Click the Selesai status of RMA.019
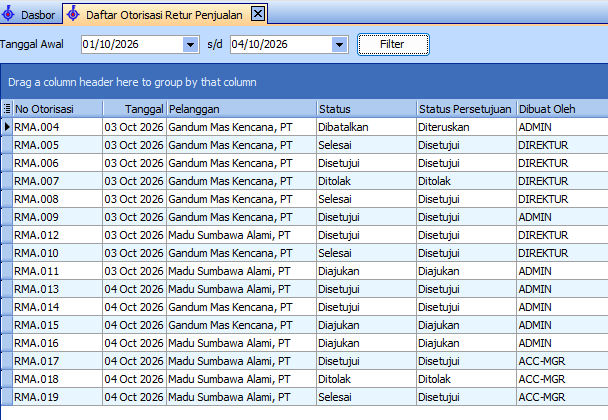Screen dimensions: 608x420 [366, 397]
